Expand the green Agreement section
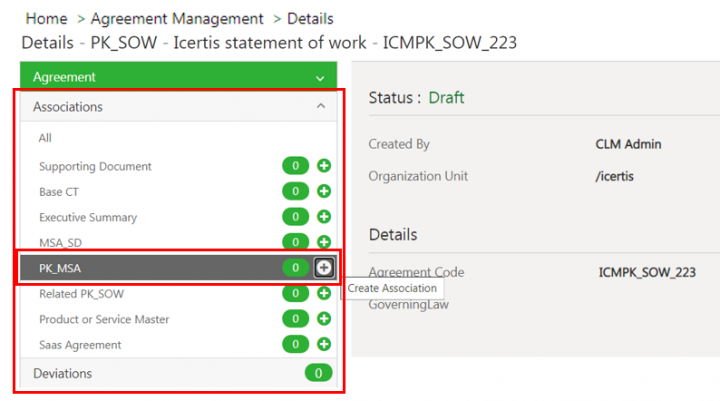Viewport: 720px width, 401px height. pyautogui.click(x=319, y=77)
